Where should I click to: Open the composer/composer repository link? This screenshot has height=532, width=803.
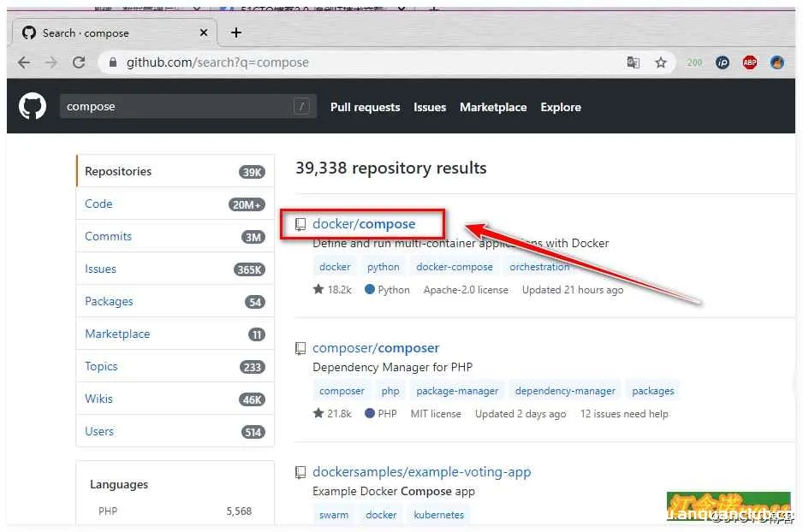pos(376,347)
